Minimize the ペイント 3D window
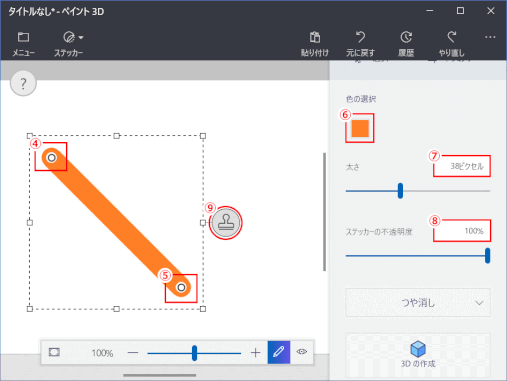 430,11
